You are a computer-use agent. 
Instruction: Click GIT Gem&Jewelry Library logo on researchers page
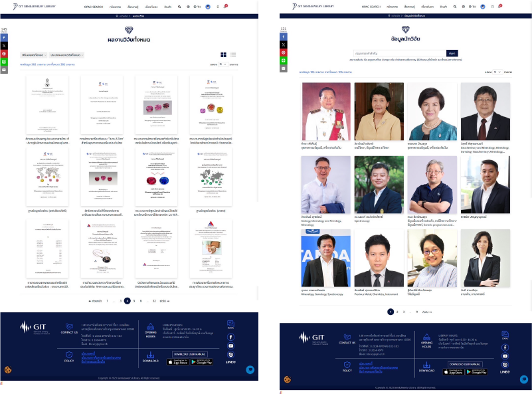coord(313,7)
